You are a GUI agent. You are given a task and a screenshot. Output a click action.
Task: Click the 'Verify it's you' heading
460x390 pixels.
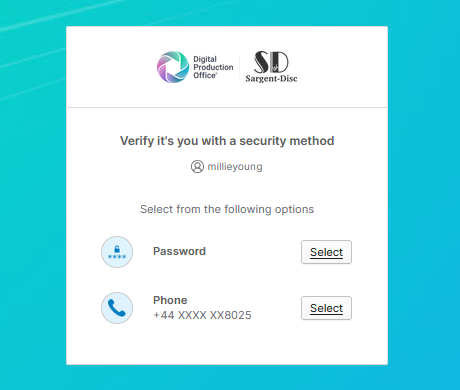point(227,141)
